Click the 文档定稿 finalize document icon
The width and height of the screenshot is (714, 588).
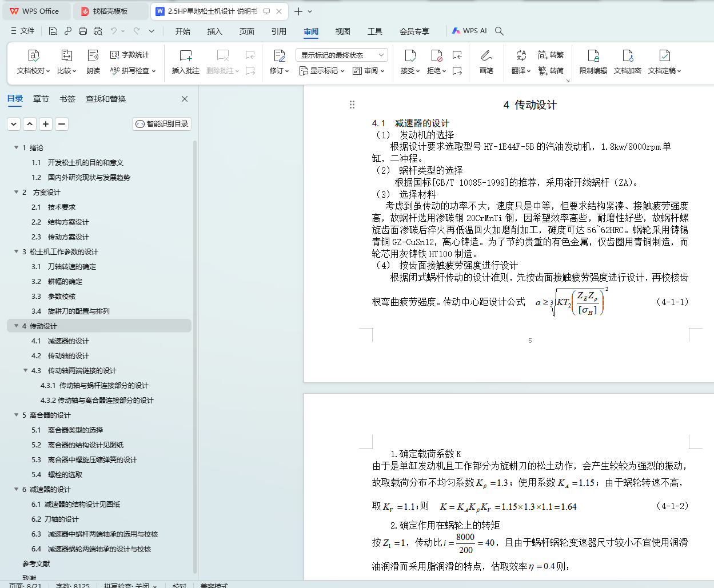pos(664,55)
